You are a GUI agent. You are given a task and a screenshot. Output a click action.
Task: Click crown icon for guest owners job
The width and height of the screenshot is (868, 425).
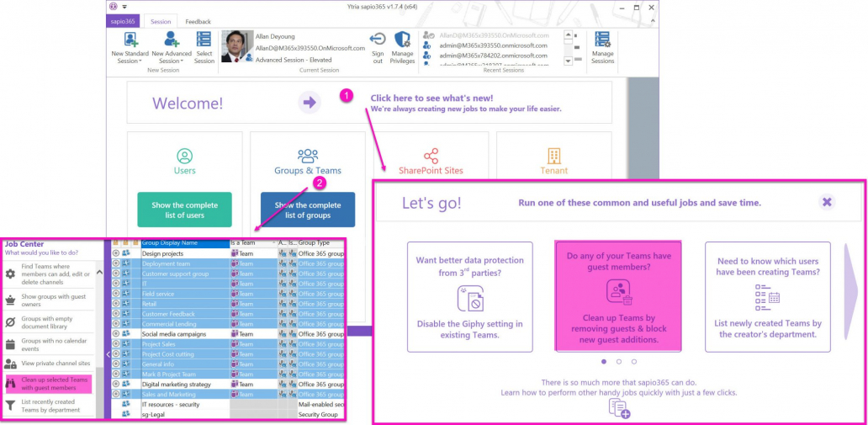point(10,300)
